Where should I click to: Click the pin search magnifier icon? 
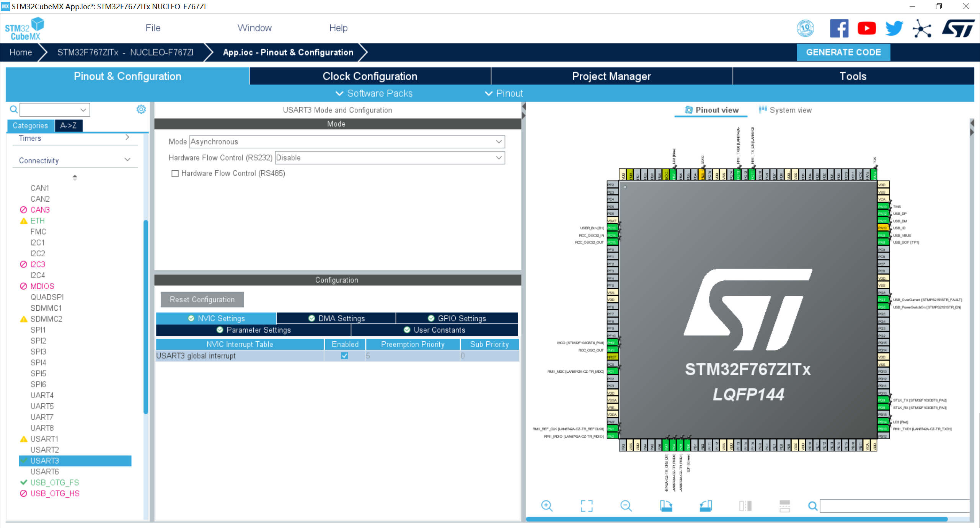[813, 506]
